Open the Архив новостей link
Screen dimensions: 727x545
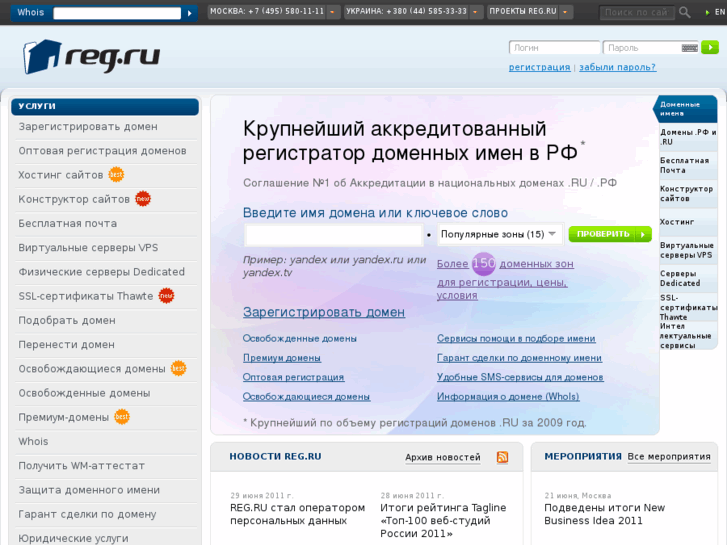443,457
